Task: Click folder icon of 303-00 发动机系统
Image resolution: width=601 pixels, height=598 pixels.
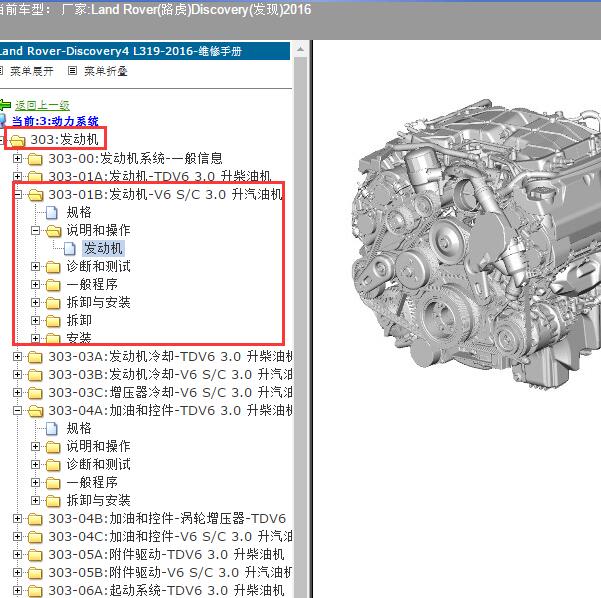Action: (x=35, y=159)
